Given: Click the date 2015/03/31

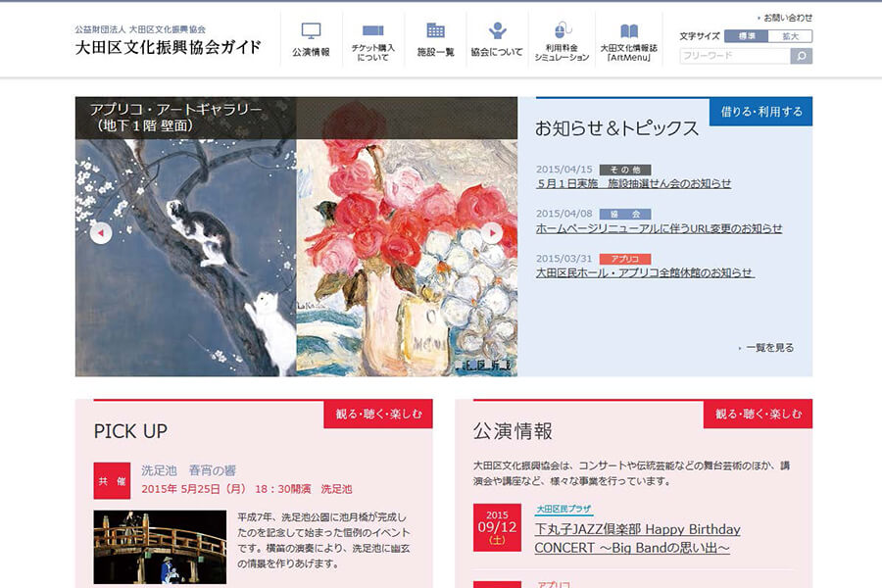Looking at the screenshot, I should (564, 259).
